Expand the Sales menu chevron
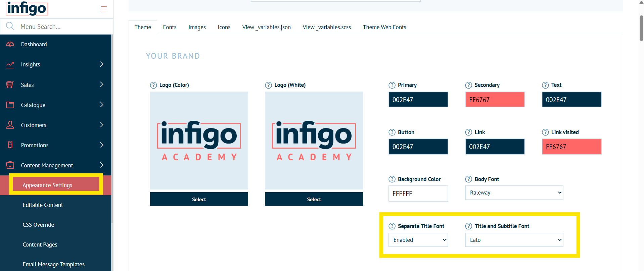The height and width of the screenshot is (271, 644). [102, 84]
